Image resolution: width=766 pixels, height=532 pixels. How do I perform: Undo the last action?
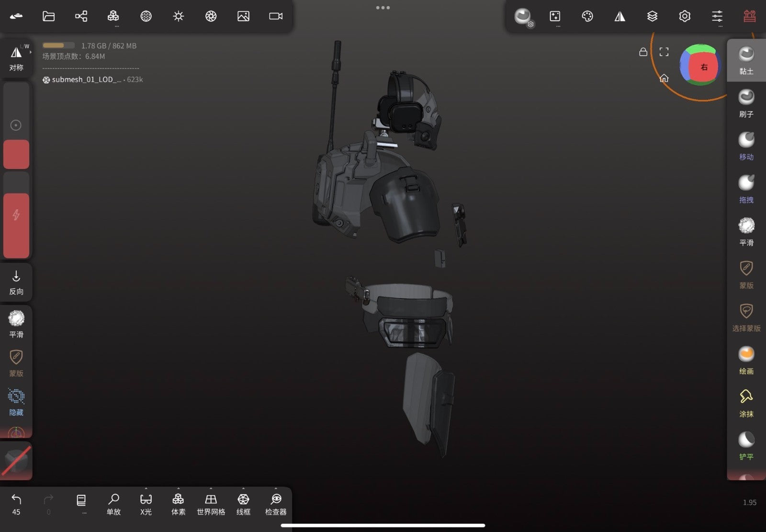click(x=16, y=504)
